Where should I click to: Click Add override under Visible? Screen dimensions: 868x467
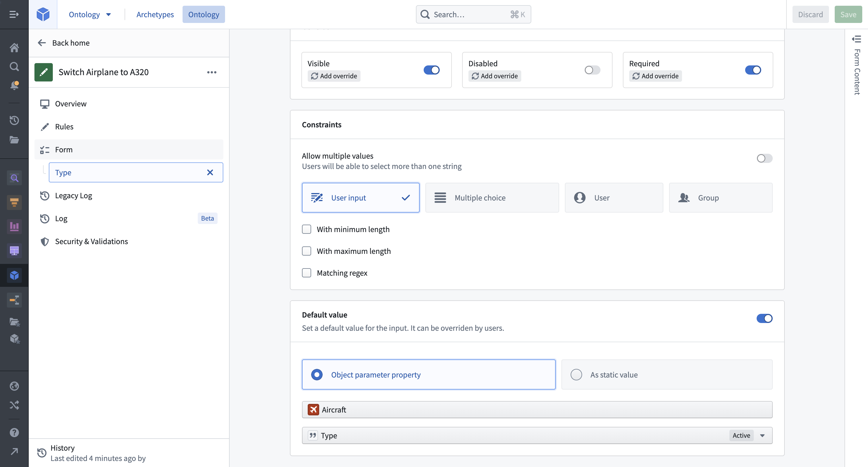tap(334, 76)
